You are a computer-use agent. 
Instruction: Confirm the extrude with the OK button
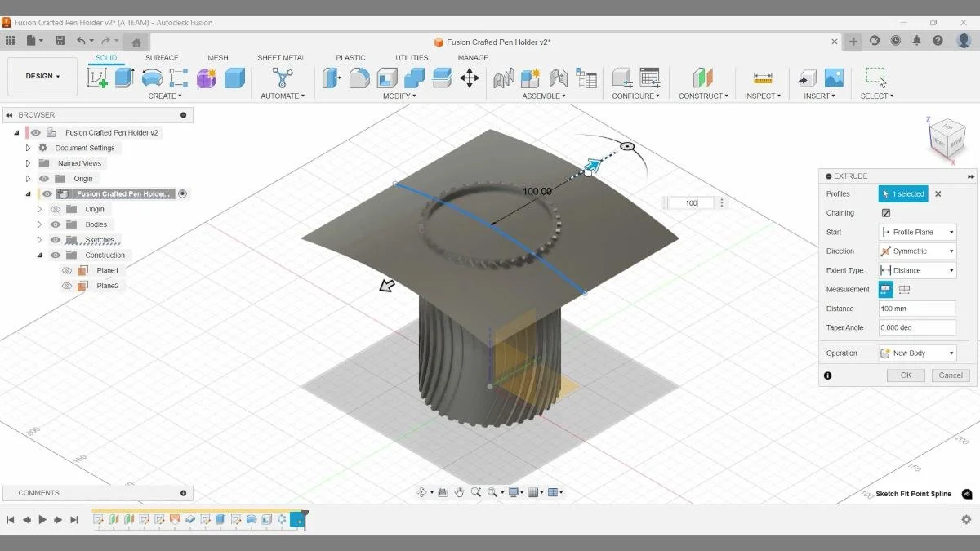905,375
